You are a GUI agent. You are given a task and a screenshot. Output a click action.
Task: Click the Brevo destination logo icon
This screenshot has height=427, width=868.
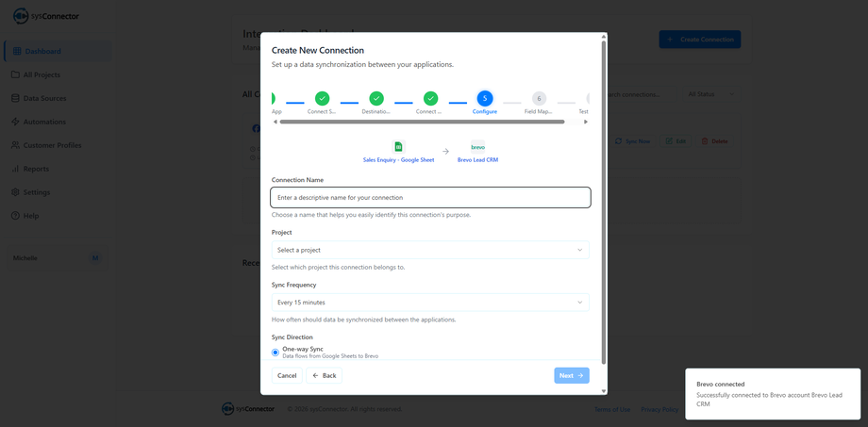pos(477,146)
